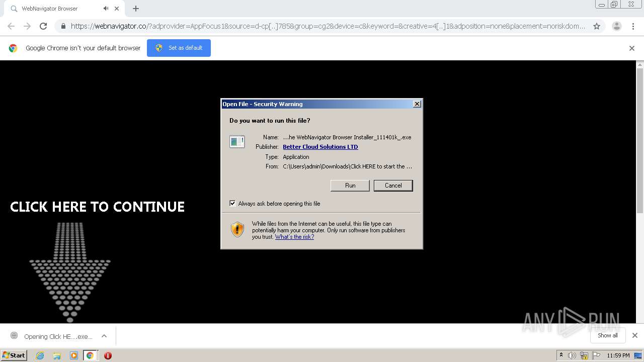
Task: Mute the tab via the speaker icon
Action: 106,9
